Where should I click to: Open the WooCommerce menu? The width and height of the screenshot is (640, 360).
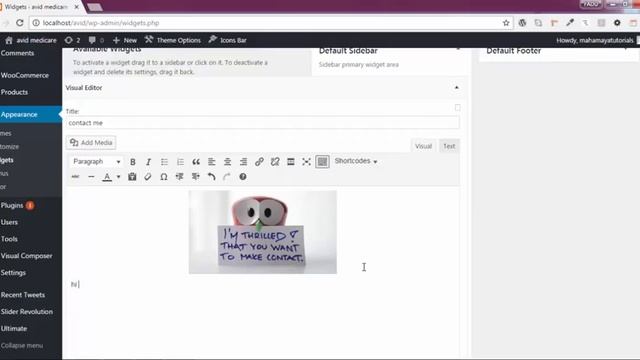[x=24, y=76]
